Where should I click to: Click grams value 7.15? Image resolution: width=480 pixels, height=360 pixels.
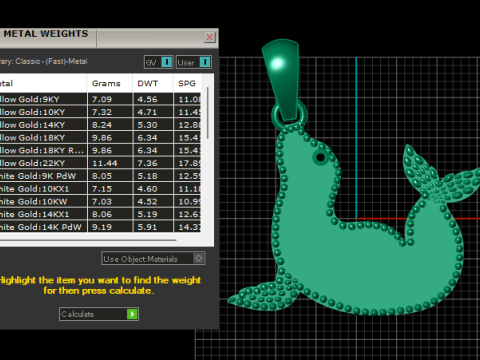[102, 189]
